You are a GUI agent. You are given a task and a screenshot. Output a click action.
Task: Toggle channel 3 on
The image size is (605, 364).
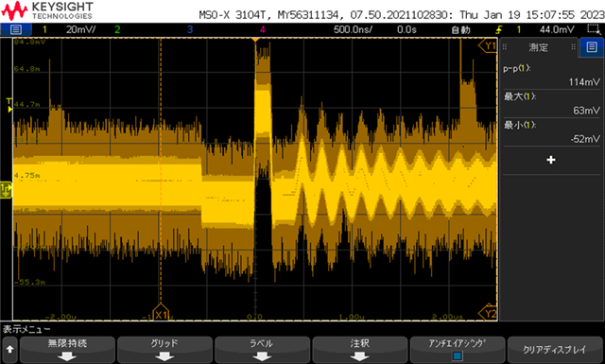[x=190, y=29]
